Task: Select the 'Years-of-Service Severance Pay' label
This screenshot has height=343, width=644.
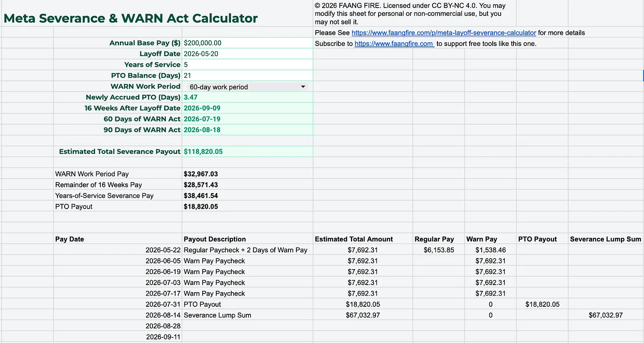Action: point(104,196)
